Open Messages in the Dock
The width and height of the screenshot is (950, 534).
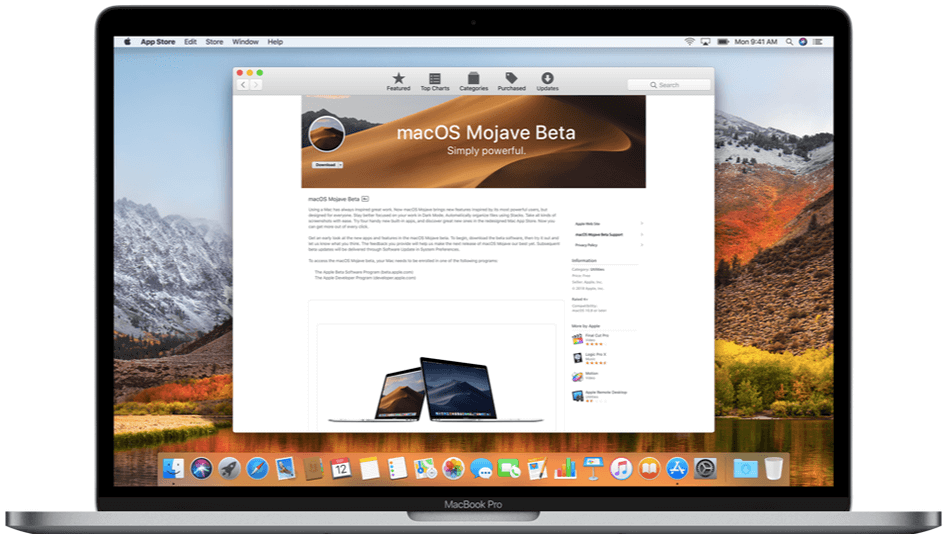481,469
